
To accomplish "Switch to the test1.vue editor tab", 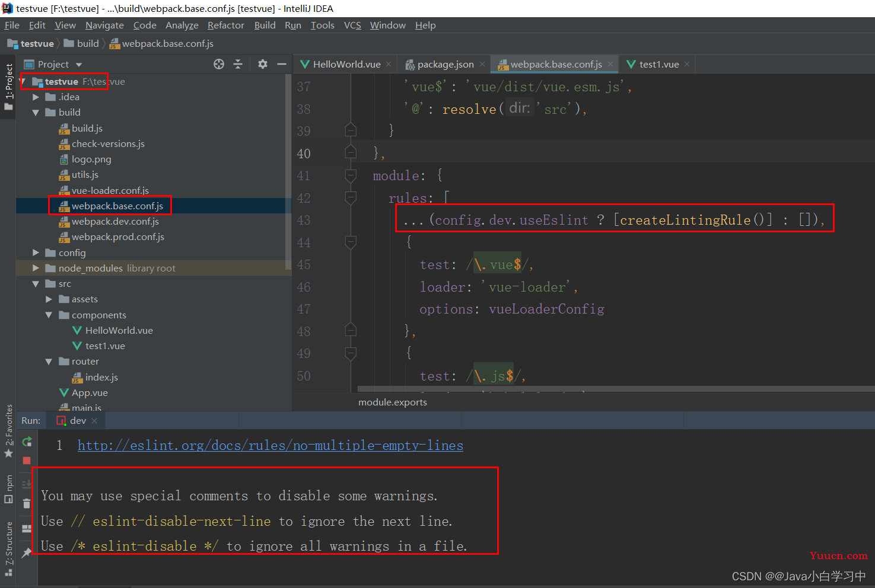I will (658, 64).
